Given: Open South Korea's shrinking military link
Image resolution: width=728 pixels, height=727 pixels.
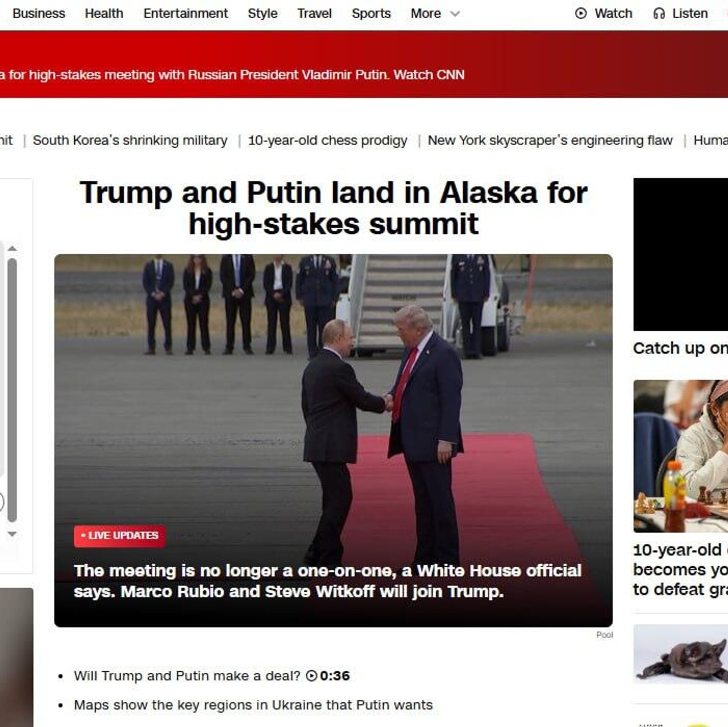Looking at the screenshot, I should click(x=130, y=140).
